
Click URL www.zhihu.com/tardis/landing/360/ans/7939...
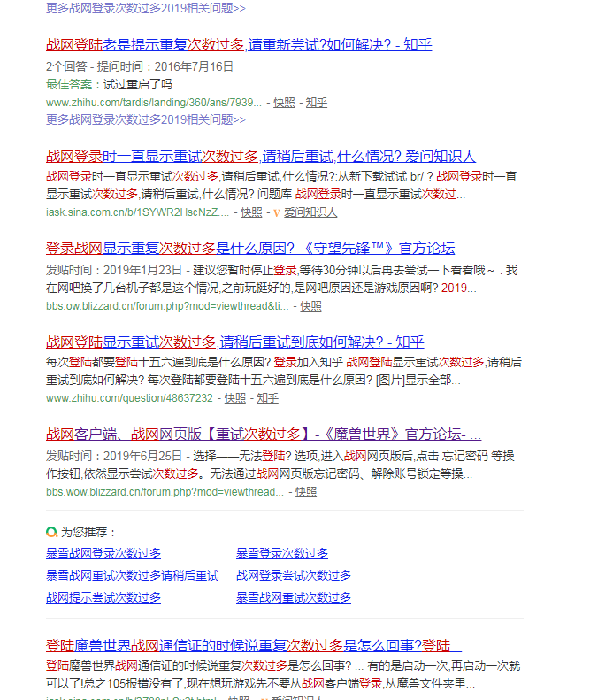[154, 103]
